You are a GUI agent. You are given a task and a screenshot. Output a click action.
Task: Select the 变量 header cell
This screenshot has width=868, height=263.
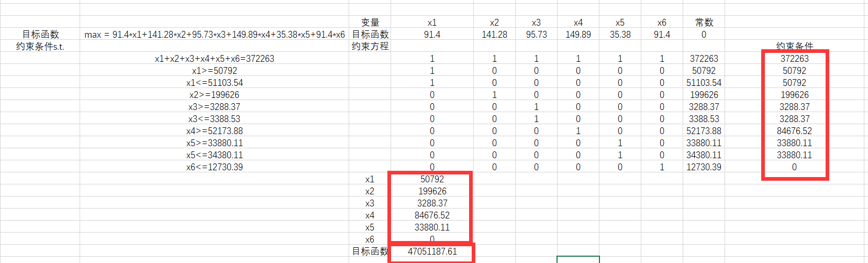(x=370, y=23)
